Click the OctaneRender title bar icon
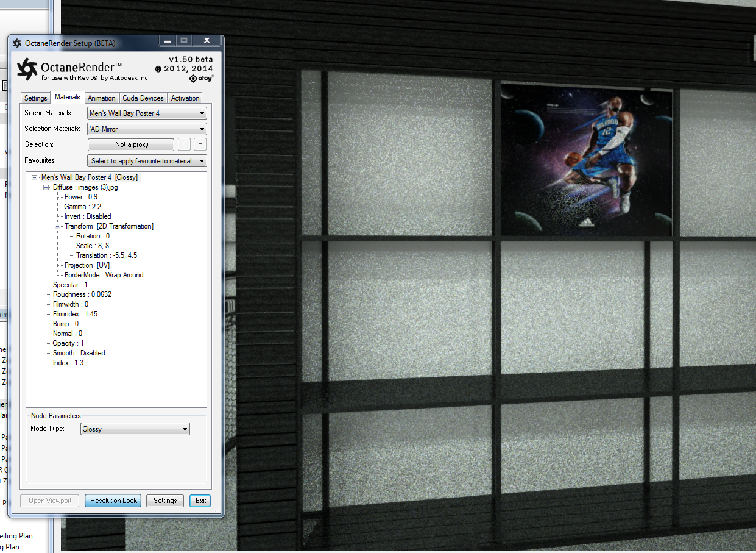This screenshot has height=553, width=756. click(x=17, y=43)
